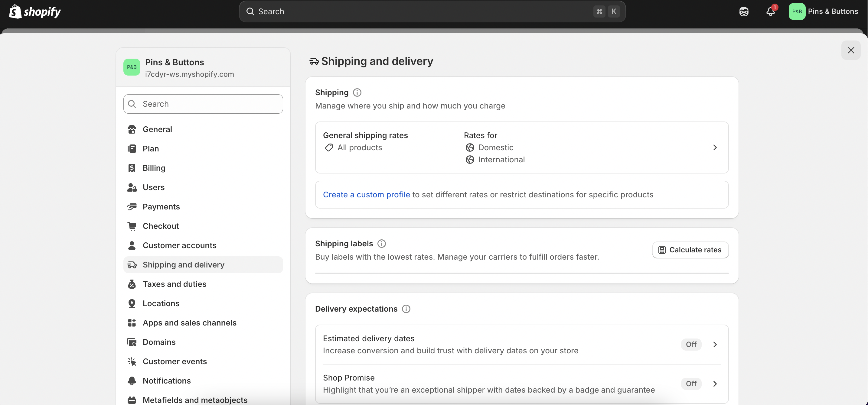Click the Calculate rates button
This screenshot has width=868, height=405.
pyautogui.click(x=690, y=250)
